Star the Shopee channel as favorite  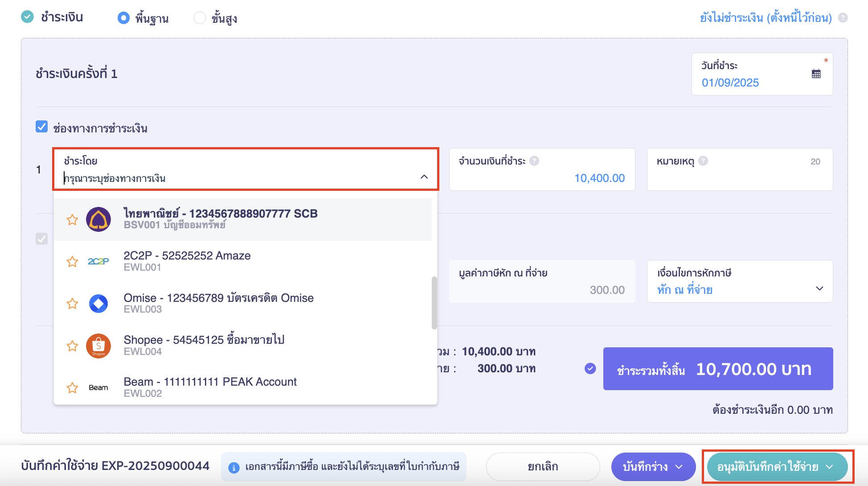72,346
